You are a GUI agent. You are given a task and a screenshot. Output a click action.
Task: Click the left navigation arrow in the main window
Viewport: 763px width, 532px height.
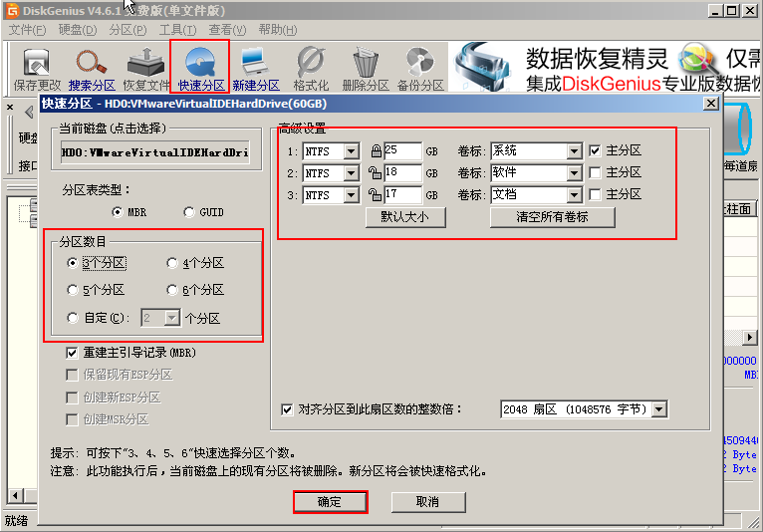coord(29,112)
